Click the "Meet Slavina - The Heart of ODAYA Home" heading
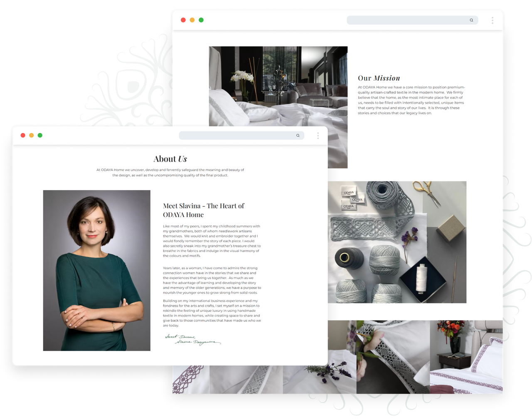The image size is (532, 419). click(x=204, y=210)
